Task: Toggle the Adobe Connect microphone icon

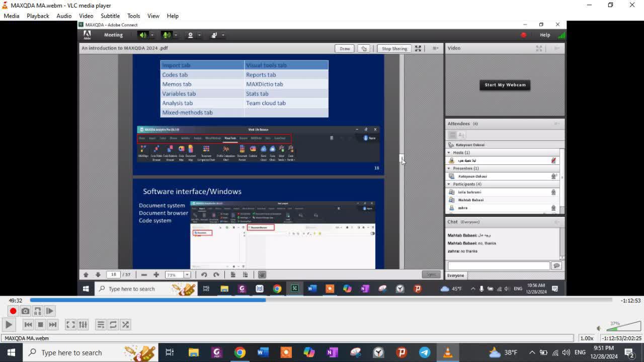Action: [x=166, y=35]
